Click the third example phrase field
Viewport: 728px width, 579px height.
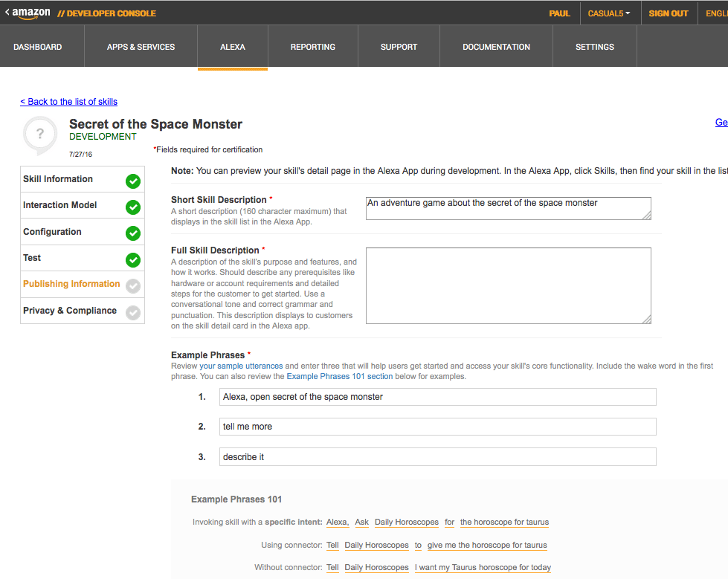pos(437,457)
